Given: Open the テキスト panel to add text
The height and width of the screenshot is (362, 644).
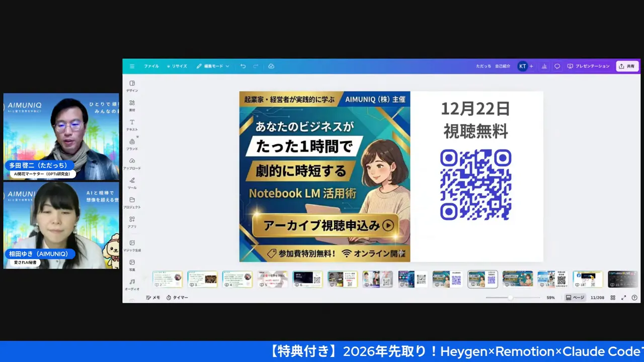Looking at the screenshot, I should point(132,125).
